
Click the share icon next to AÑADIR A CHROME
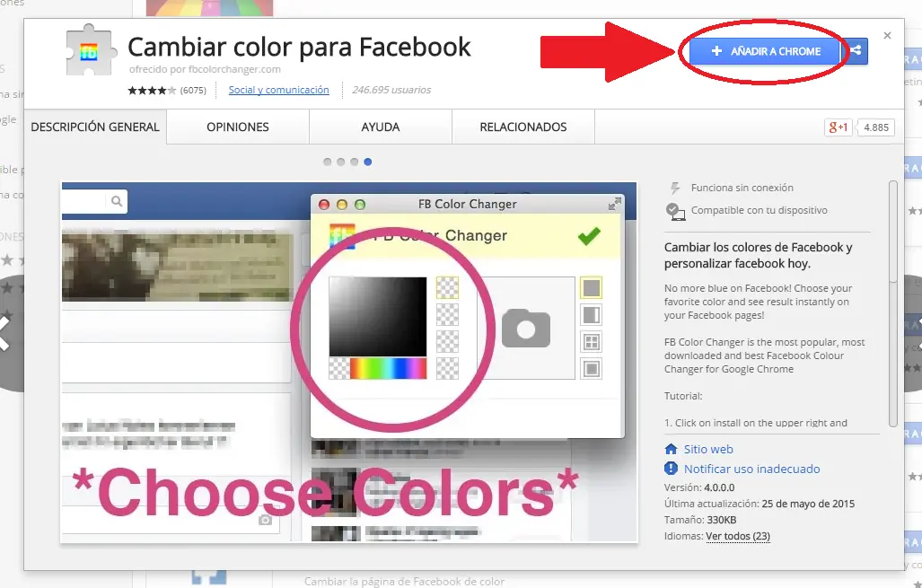point(856,51)
